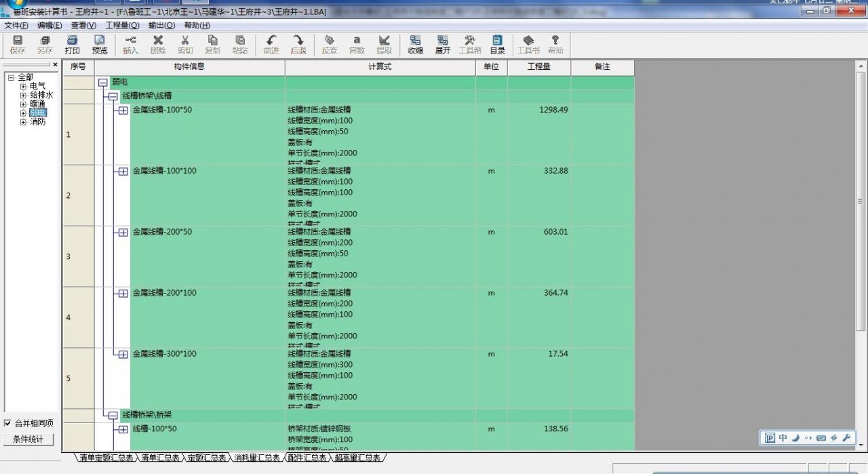Click the 打印 (Print) toolbar icon
The width and height of the screenshot is (868, 474).
[x=72, y=45]
